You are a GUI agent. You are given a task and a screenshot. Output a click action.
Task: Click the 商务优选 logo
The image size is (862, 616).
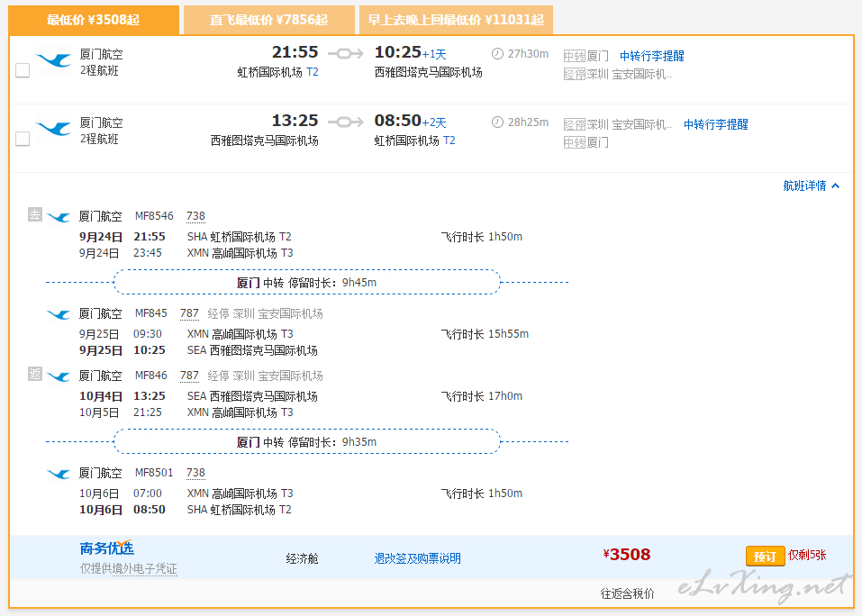[x=107, y=548]
